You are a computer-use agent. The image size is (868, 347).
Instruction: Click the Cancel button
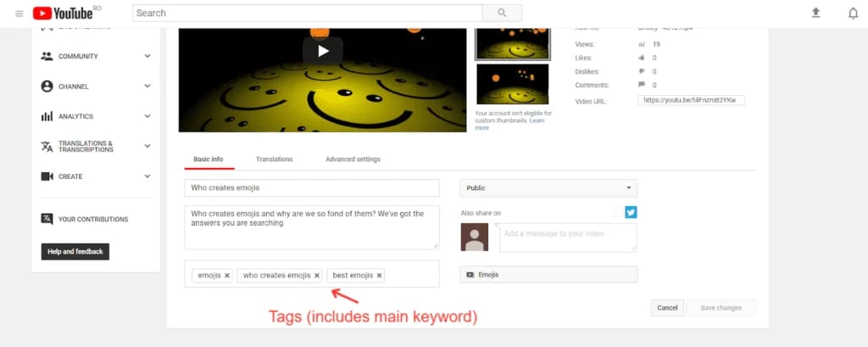coord(667,308)
